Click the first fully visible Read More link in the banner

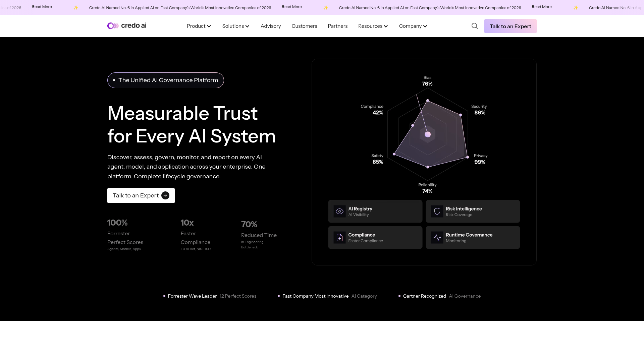click(42, 7)
